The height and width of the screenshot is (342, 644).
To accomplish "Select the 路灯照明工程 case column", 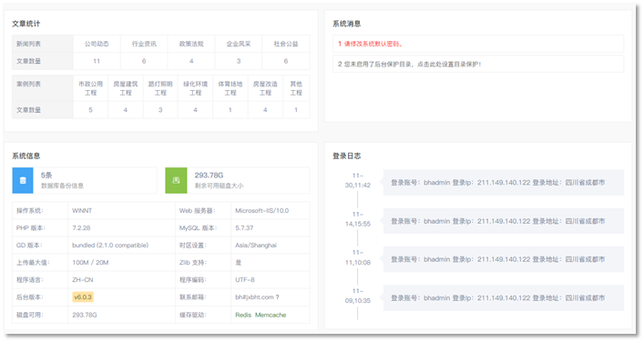I will [x=160, y=88].
